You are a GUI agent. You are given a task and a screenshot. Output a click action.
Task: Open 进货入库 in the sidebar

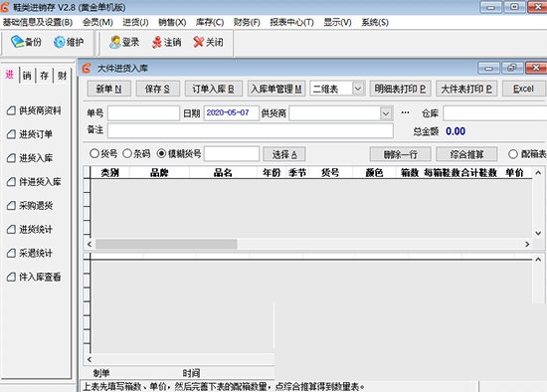tap(30, 158)
